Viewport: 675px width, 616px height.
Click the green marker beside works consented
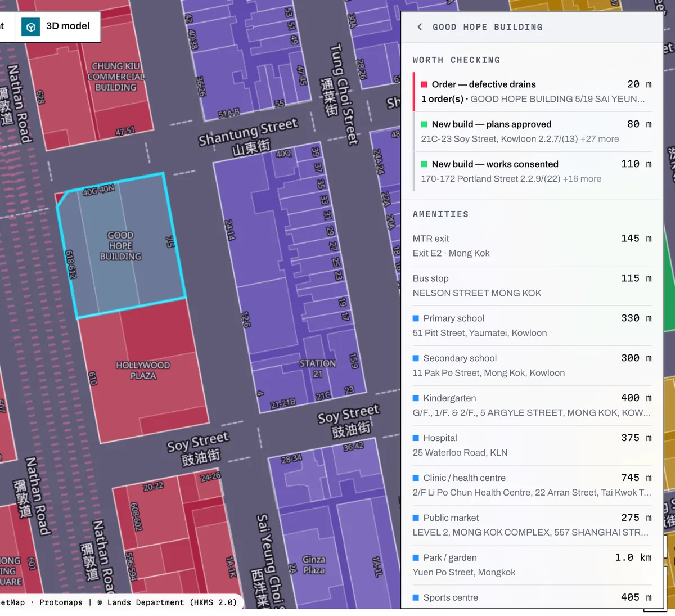[424, 164]
